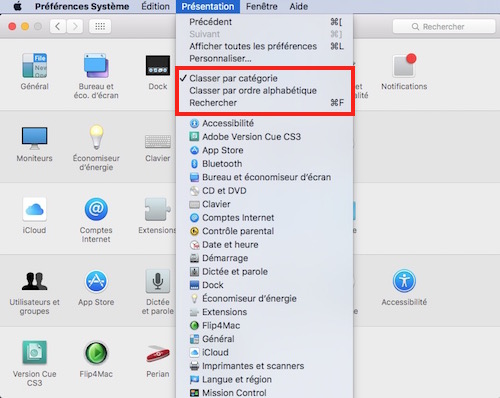Image resolution: width=500 pixels, height=398 pixels.
Task: Select Bureau et économiseur d'écran menu item
Action: [265, 177]
